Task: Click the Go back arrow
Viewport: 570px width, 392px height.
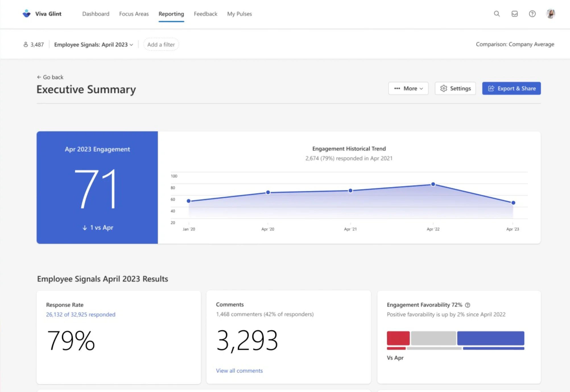Action: [x=39, y=77]
